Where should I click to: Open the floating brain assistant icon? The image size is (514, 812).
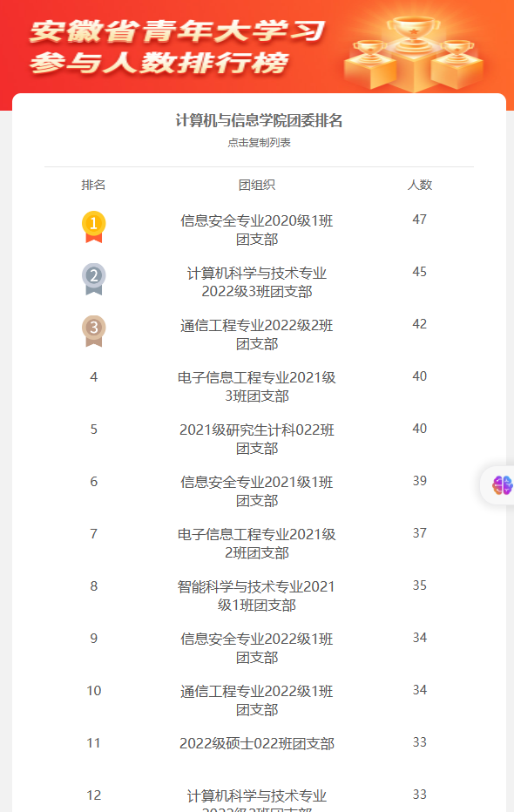click(x=502, y=485)
